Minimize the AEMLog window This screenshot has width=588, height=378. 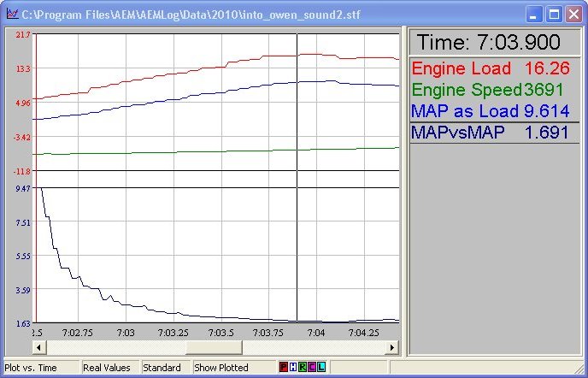tap(533, 15)
